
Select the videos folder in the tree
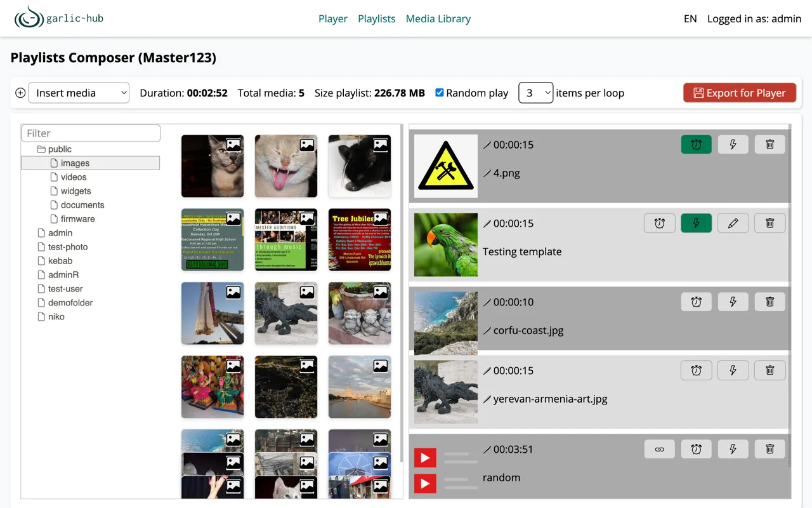pos(74,177)
